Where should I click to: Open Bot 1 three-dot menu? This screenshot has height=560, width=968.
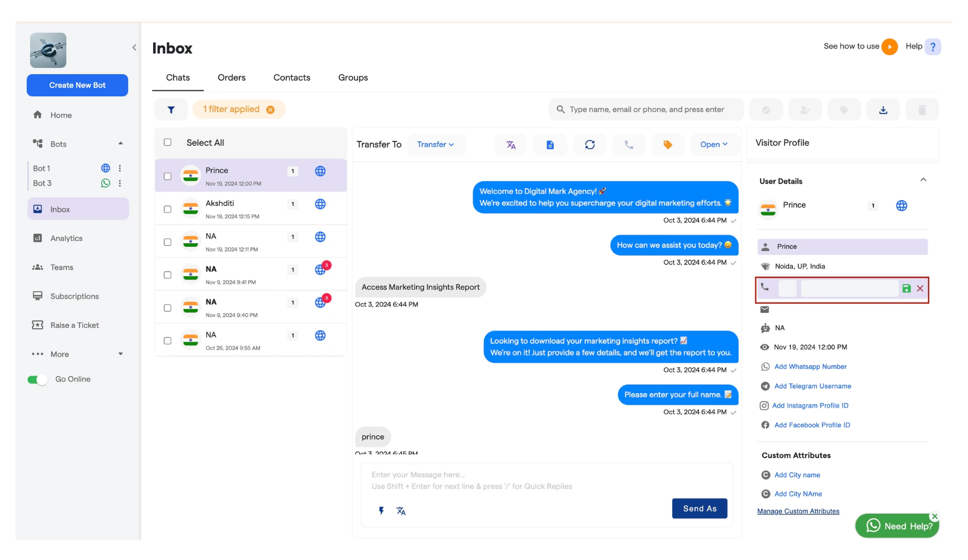120,168
